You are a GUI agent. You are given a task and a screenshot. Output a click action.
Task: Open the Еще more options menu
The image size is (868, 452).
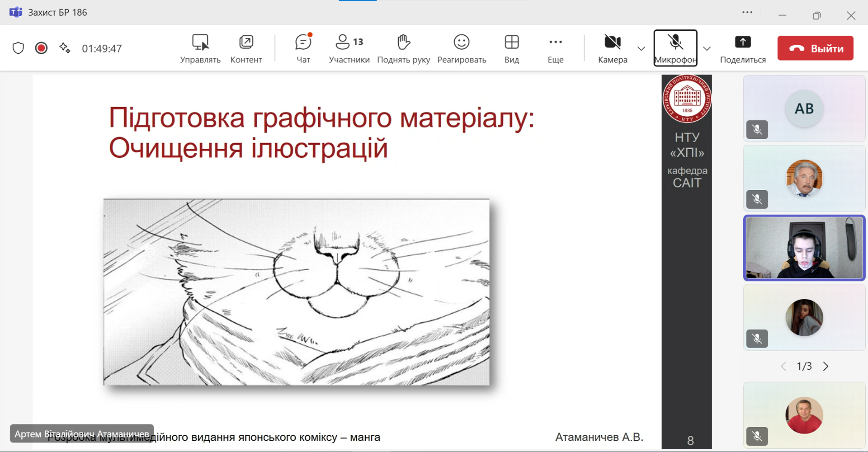click(555, 48)
